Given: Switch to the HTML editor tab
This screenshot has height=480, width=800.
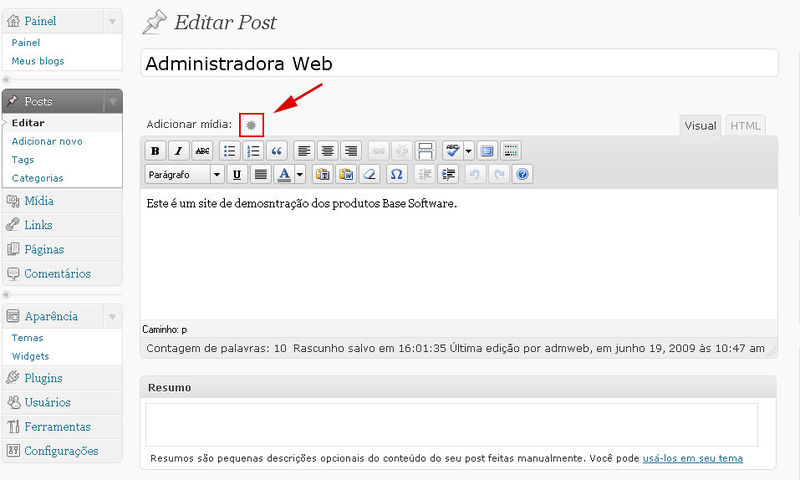Looking at the screenshot, I should [x=745, y=126].
